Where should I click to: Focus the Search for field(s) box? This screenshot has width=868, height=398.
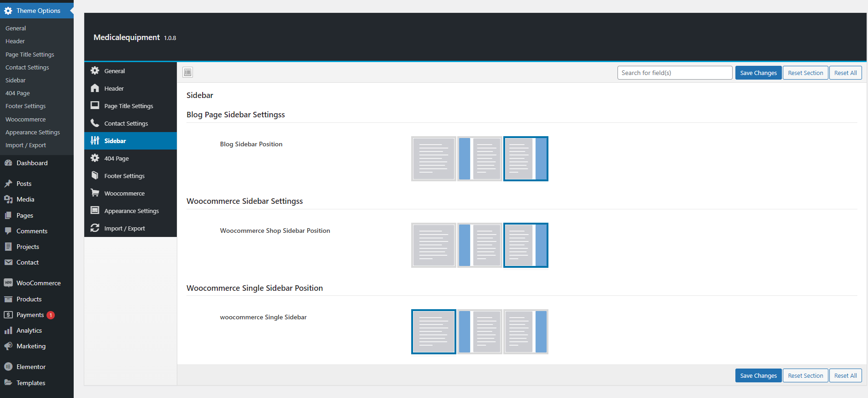pyautogui.click(x=674, y=73)
